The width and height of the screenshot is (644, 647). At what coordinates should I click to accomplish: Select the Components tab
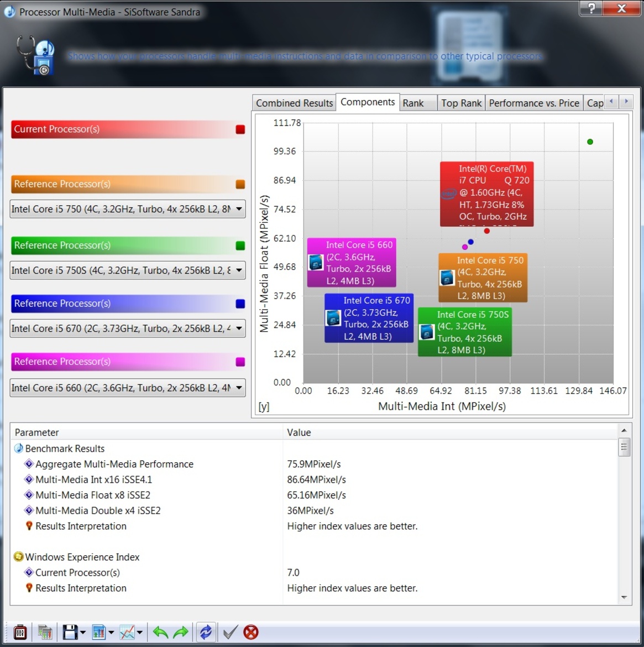click(x=368, y=102)
